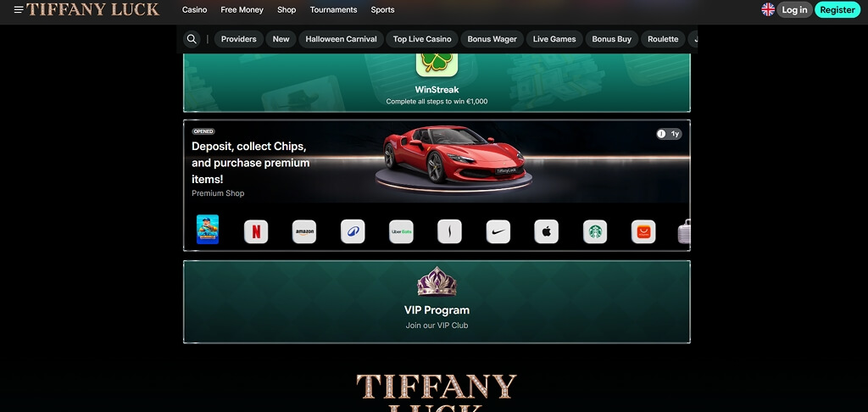The width and height of the screenshot is (868, 412).
Task: Select the Big Tuna Bonanza game item
Action: point(208,229)
